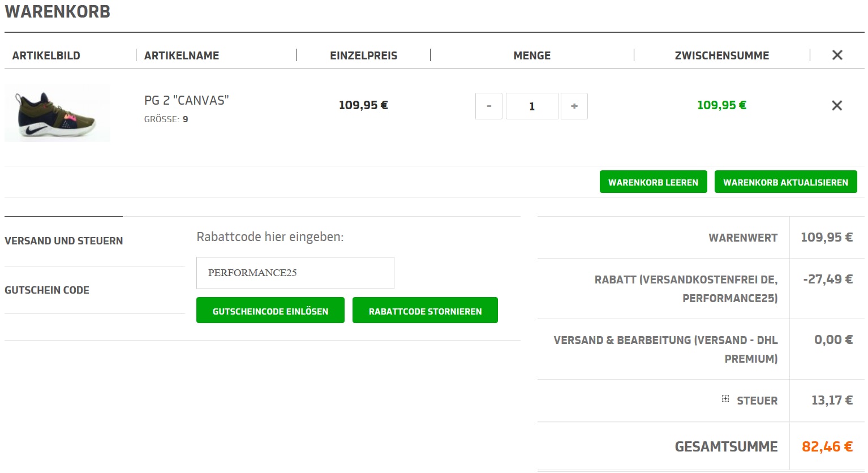The height and width of the screenshot is (473, 868).
Task: Cancel the discount via Rabattcode stornieren
Action: click(x=425, y=311)
